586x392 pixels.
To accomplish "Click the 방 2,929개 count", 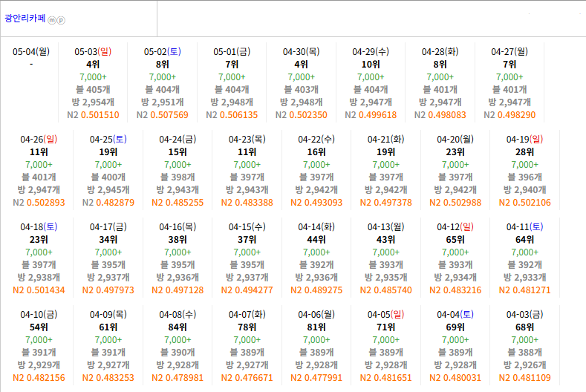I will (x=39, y=365).
